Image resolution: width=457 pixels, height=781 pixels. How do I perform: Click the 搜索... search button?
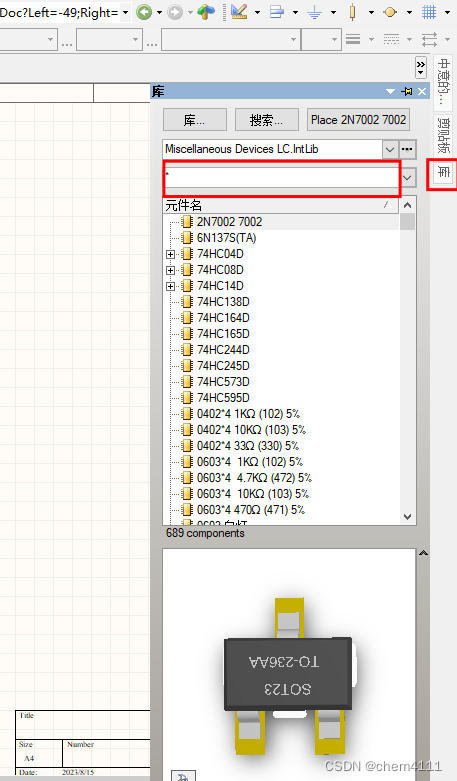click(267, 120)
